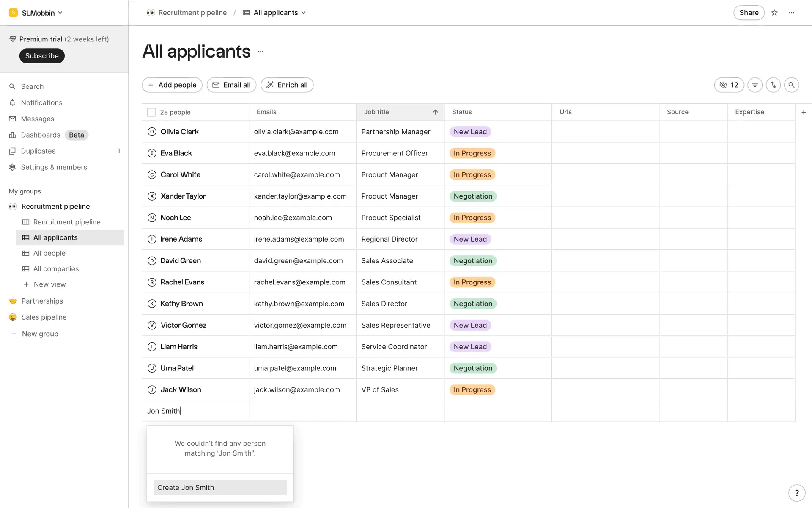Go to Duplicates in the sidebar
The height and width of the screenshot is (508, 812).
tap(38, 151)
